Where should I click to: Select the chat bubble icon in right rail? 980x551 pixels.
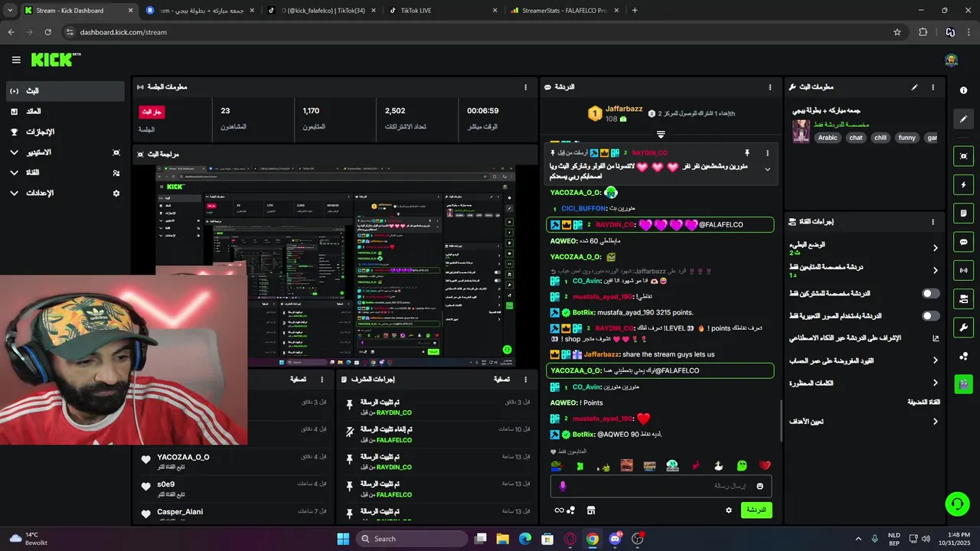point(963,242)
